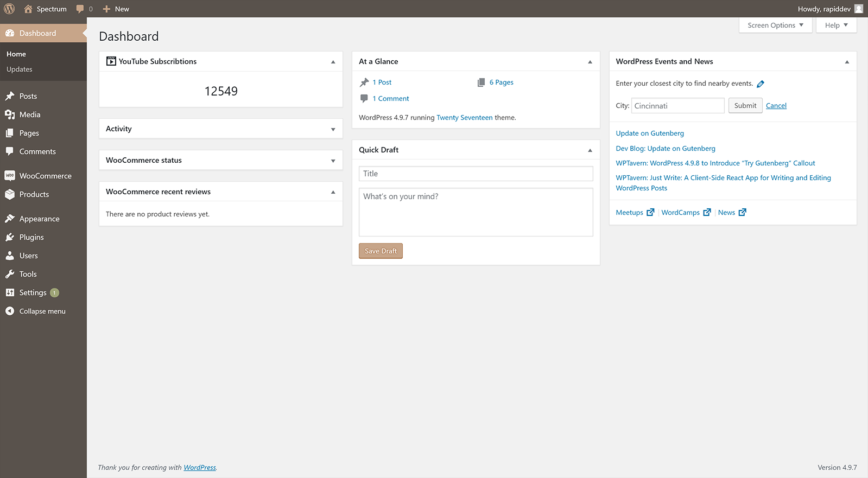This screenshot has height=478, width=868.
Task: Collapse WooCommerce recent reviews widget
Action: pos(333,192)
